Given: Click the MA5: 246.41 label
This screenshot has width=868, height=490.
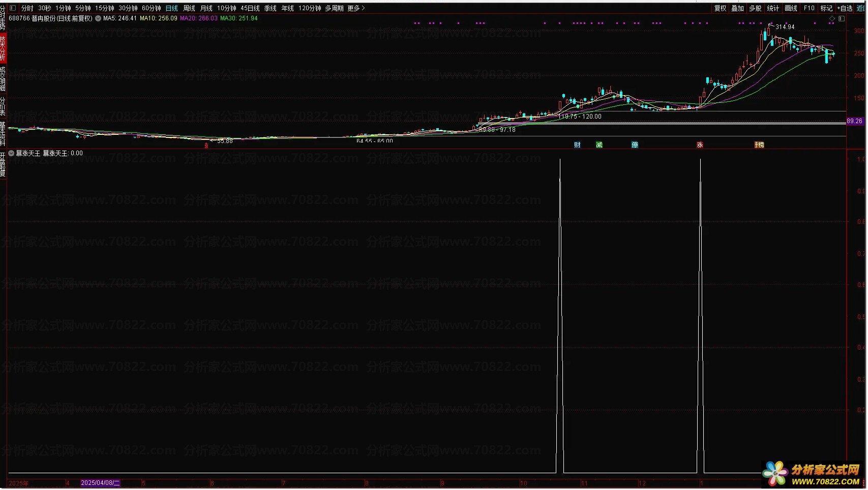Looking at the screenshot, I should pos(120,18).
